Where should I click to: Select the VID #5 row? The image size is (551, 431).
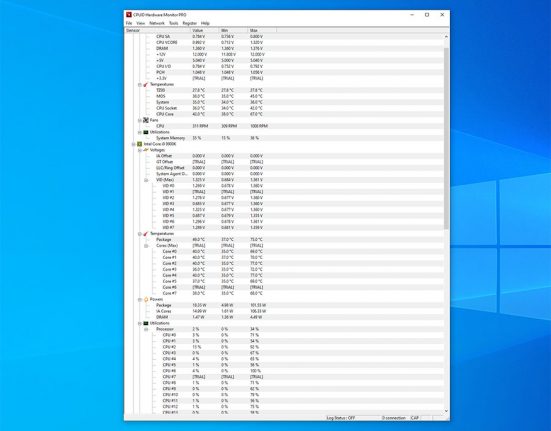click(x=285, y=216)
